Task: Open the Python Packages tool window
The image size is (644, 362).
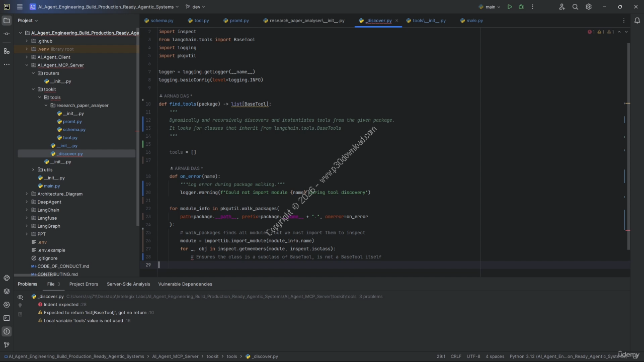Action: (x=7, y=291)
